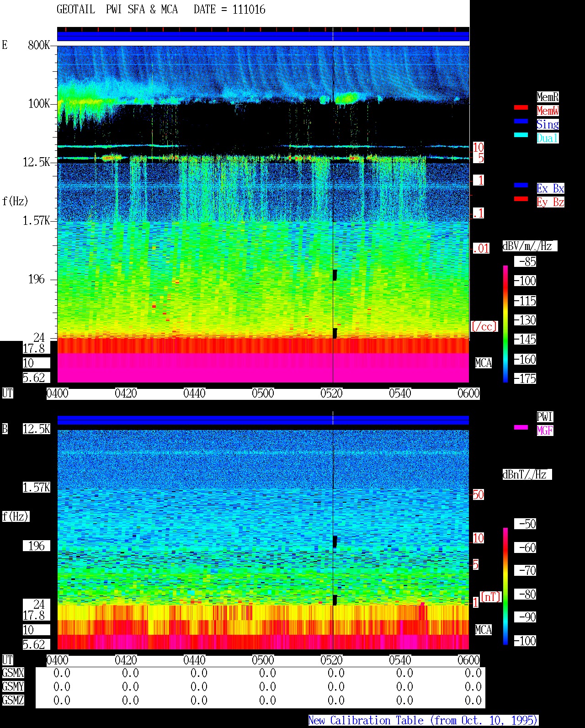Click the red Ey Bz swatch

coord(521,199)
